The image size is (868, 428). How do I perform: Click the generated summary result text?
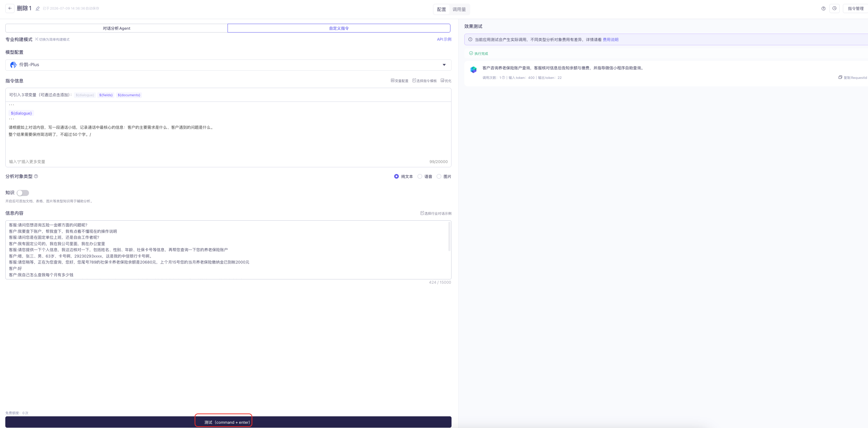[563, 68]
